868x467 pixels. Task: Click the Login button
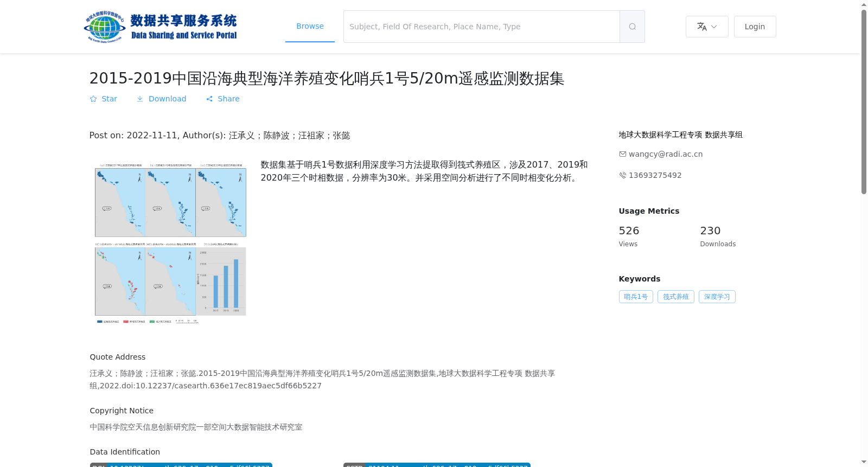[x=755, y=27]
